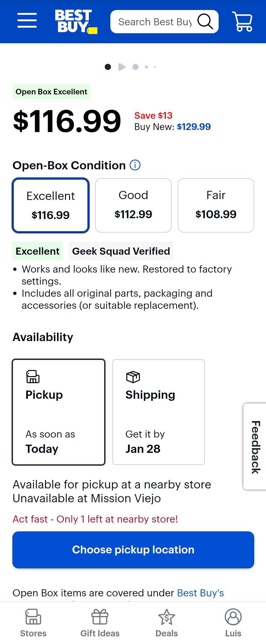Image resolution: width=266 pixels, height=644 pixels.
Task: Open the Feedback side tab
Action: pos(255,446)
